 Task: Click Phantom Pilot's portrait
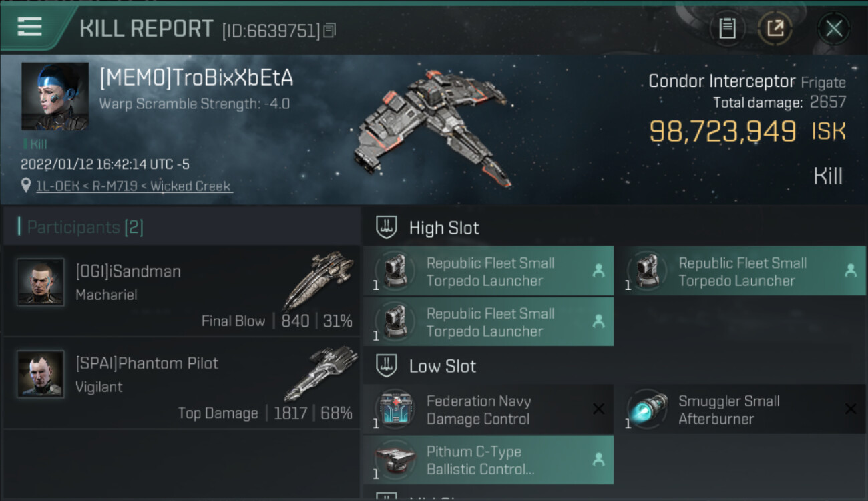(41, 374)
